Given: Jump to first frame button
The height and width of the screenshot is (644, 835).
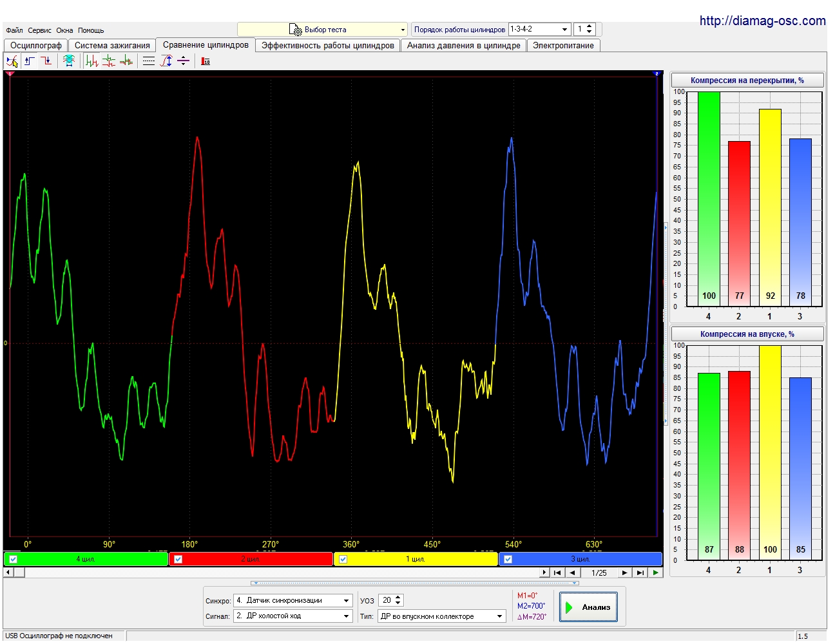Looking at the screenshot, I should [557, 573].
